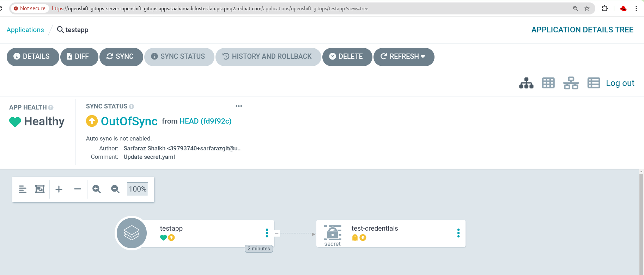Open HISTORY AND ROLLBACK
Screen dimensions: 644x275
(x=268, y=57)
